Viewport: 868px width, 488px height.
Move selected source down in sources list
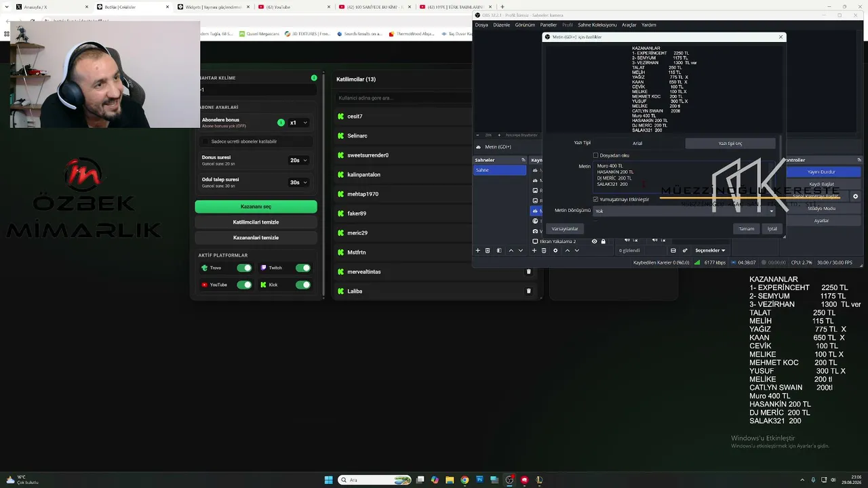tap(577, 251)
